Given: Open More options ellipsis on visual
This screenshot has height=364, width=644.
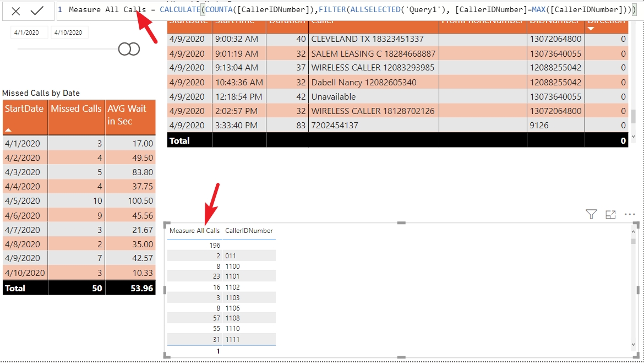Looking at the screenshot, I should point(630,214).
